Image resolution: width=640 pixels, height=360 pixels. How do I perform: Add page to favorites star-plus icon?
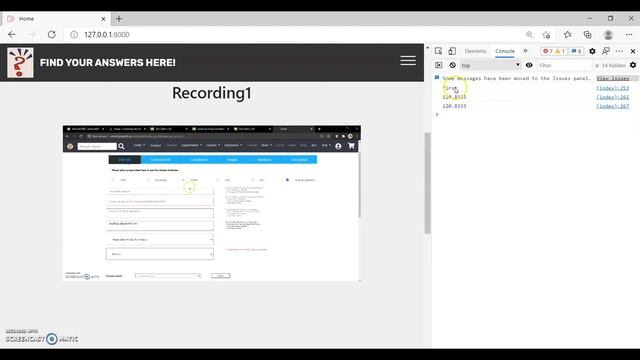click(547, 35)
